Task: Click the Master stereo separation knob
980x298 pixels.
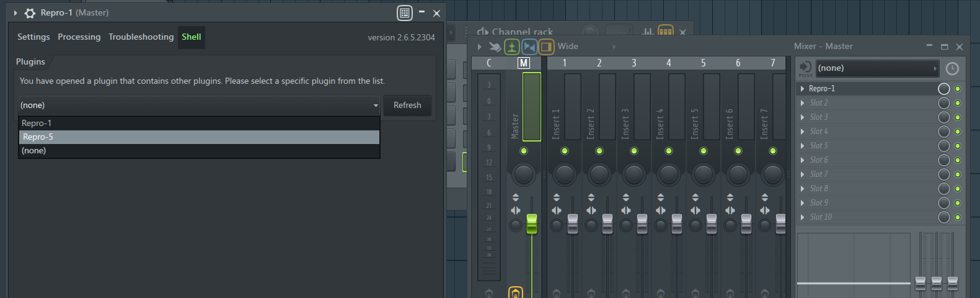Action: (516, 225)
